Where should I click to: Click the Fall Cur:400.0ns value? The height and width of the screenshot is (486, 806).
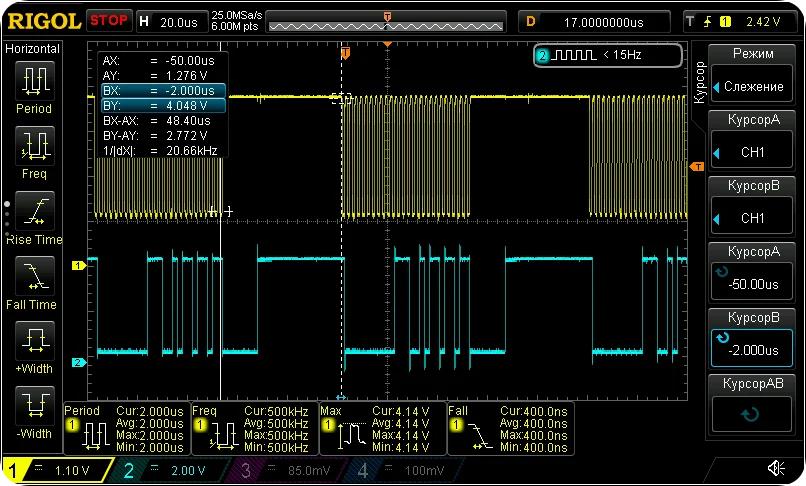pos(534,411)
